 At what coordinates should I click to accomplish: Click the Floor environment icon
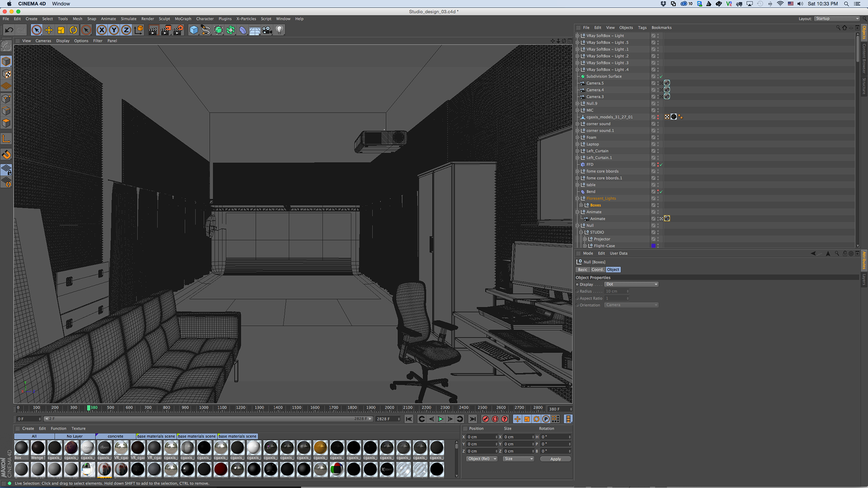click(x=255, y=30)
